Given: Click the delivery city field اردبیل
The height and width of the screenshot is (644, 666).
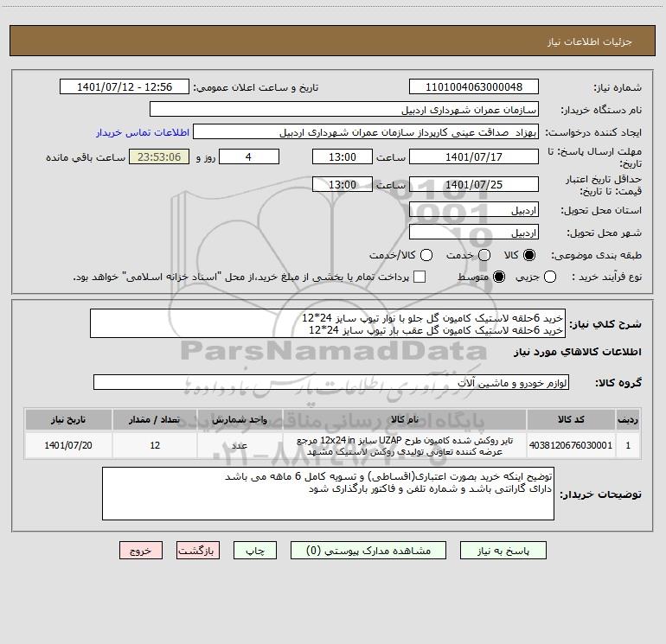Looking at the screenshot, I should tap(474, 232).
